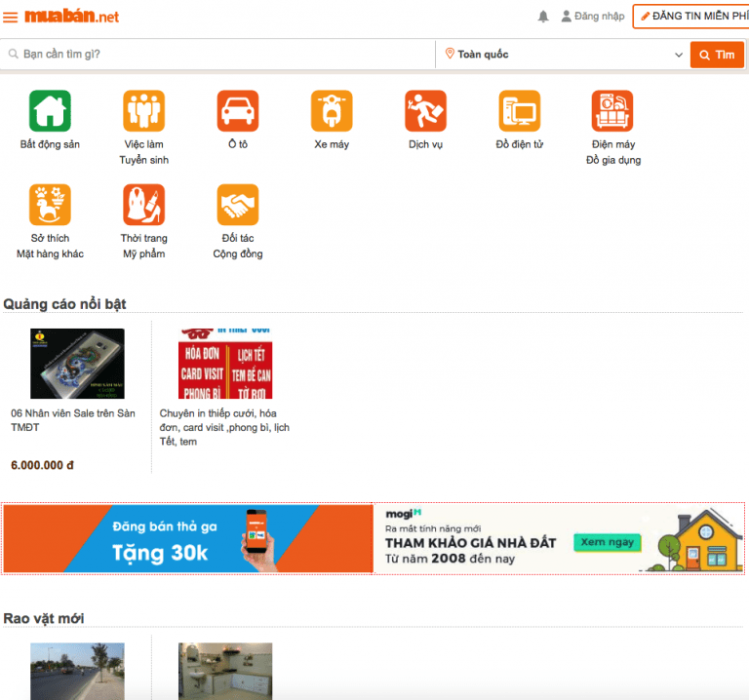
Task: Open the Thời trang Mỹ phẩm icon
Action: 143,205
